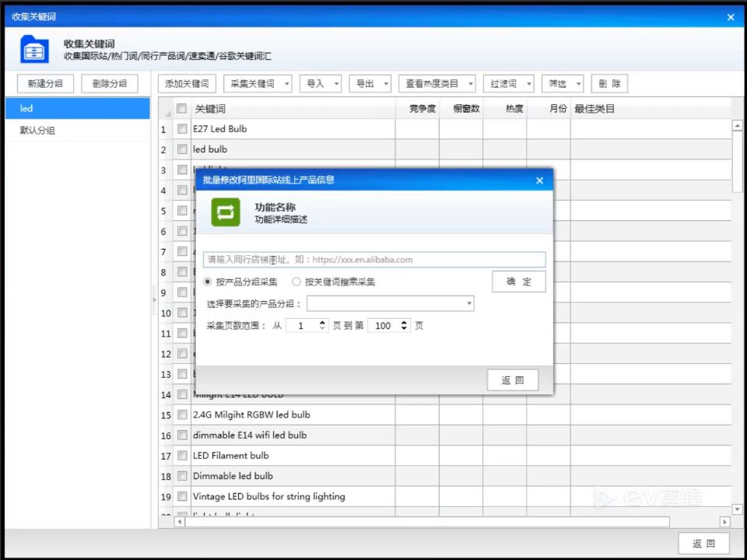The height and width of the screenshot is (560, 747).
Task: Check row 1 E27 Led Bulb checkbox
Action: (x=182, y=129)
